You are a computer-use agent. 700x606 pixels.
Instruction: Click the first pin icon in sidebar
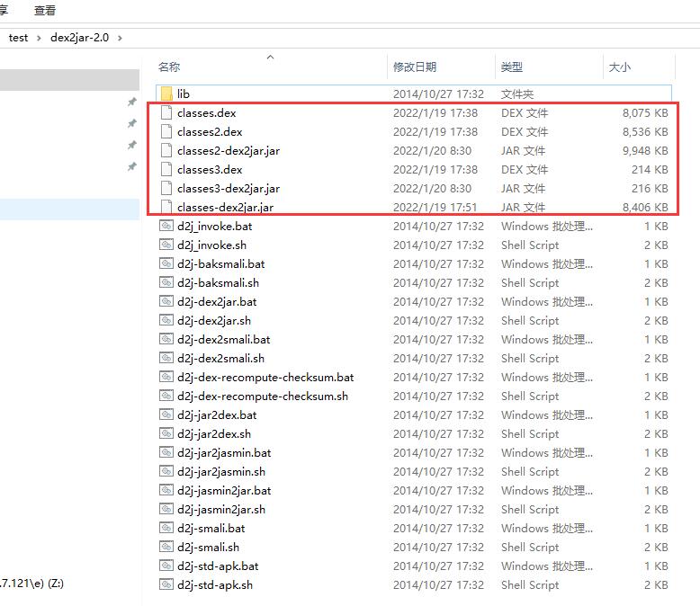[x=132, y=103]
